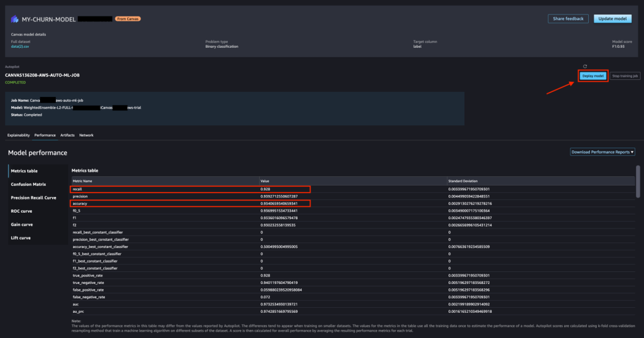Screen dimensions: 644x338
Task: Click the Metric Name column header
Action: pyautogui.click(x=82, y=181)
